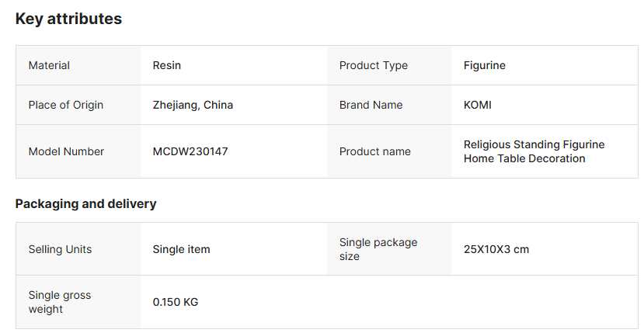Click the 0.150 KG weight value

tap(175, 302)
